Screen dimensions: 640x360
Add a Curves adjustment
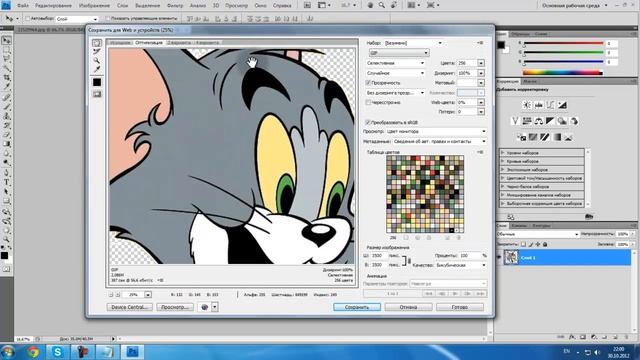(551, 105)
